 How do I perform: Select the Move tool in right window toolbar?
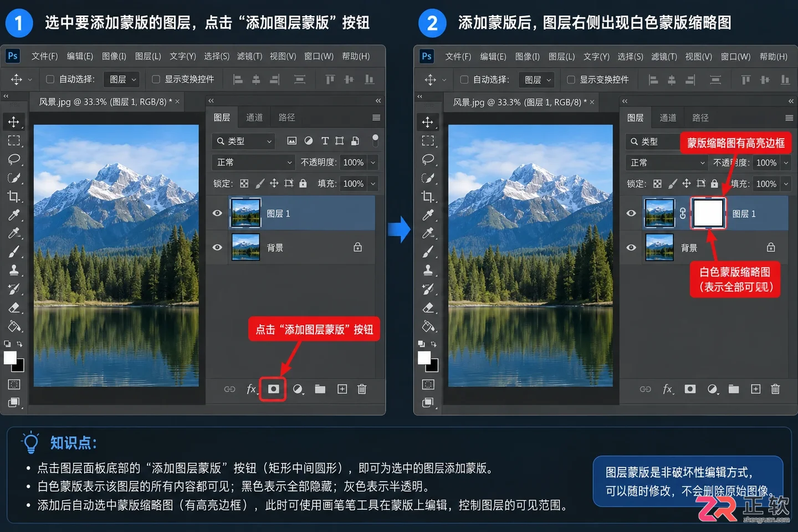(428, 122)
